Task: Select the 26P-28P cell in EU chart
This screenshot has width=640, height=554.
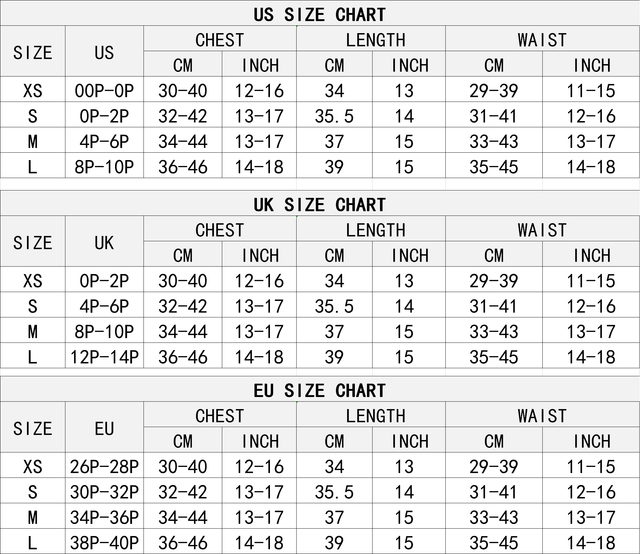Action: [x=104, y=467]
